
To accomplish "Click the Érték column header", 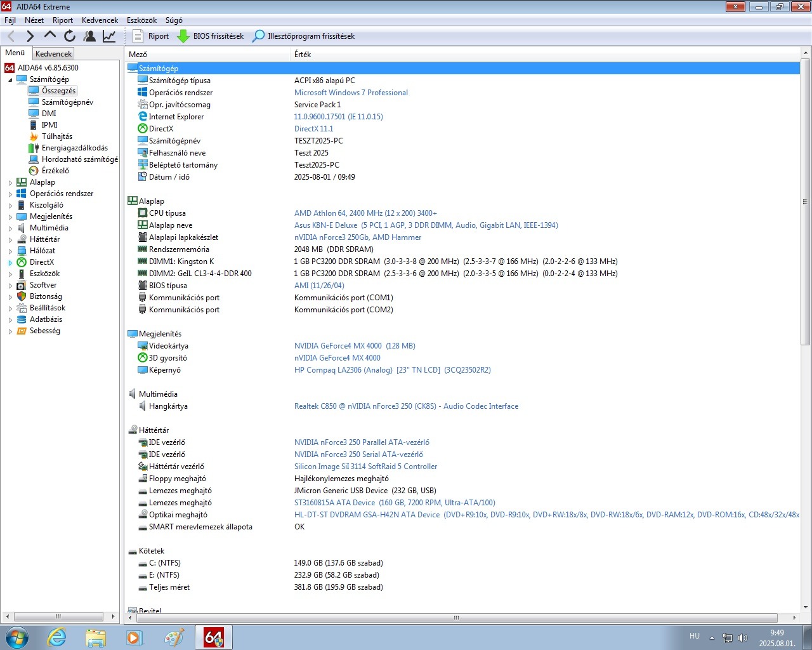I will (x=546, y=55).
